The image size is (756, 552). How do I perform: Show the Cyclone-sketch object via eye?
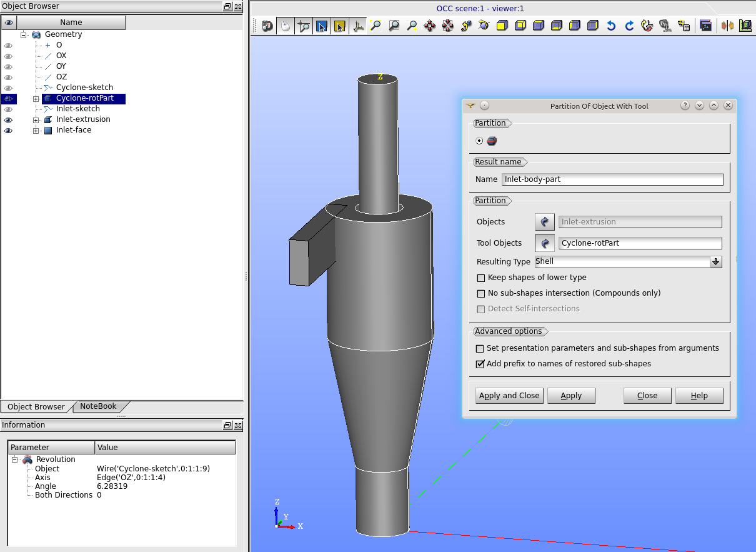coord(9,88)
